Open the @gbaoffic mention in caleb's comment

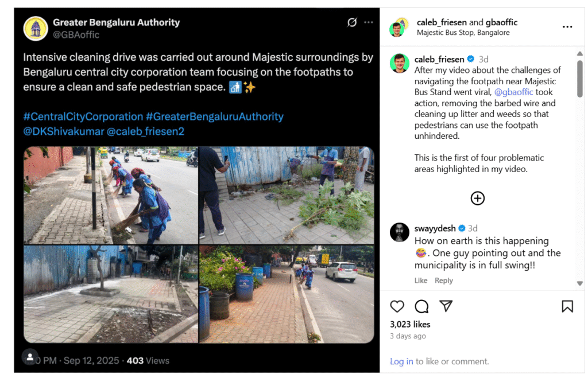tap(514, 92)
